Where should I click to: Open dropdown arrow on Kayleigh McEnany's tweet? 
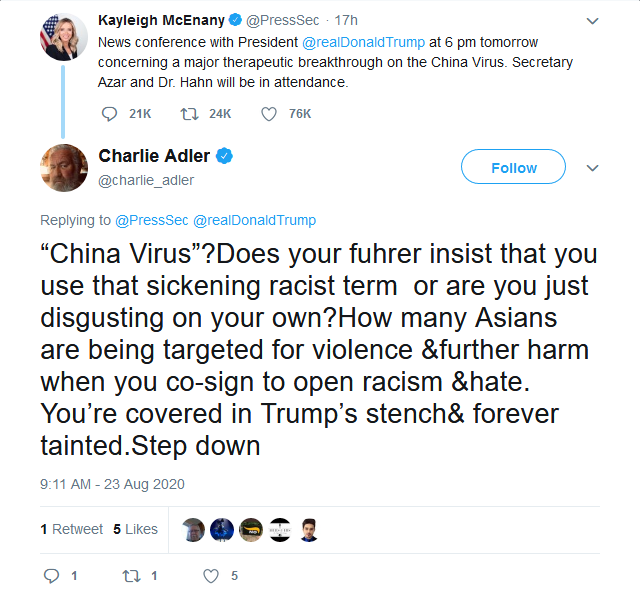592,20
